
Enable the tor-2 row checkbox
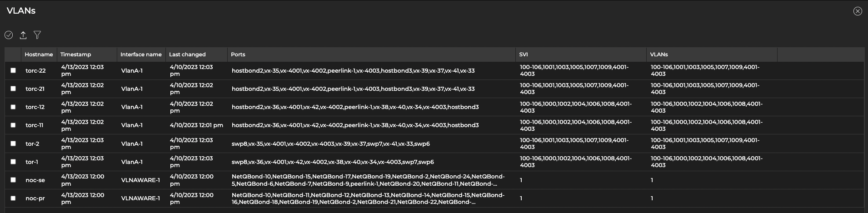click(13, 144)
